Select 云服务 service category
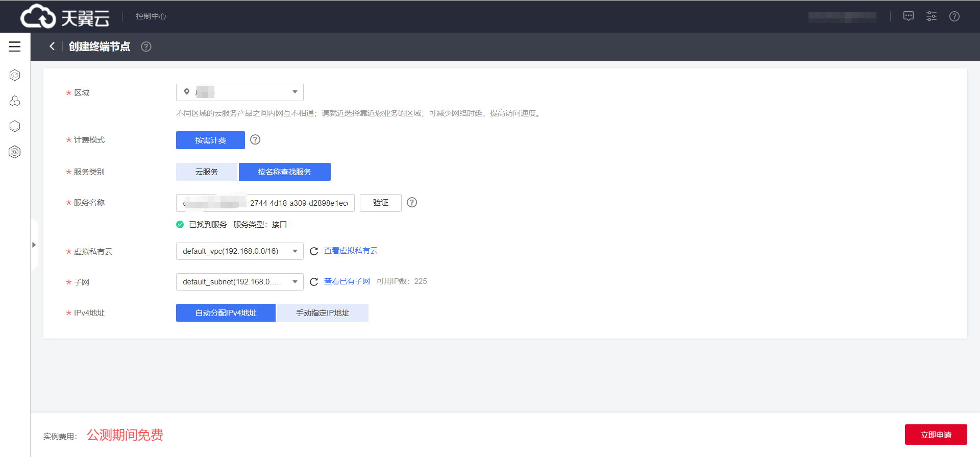Viewport: 980px width, 457px height. coord(207,172)
